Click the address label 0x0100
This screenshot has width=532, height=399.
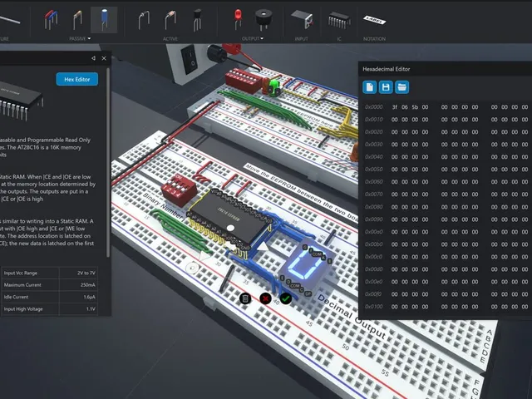[373, 307]
